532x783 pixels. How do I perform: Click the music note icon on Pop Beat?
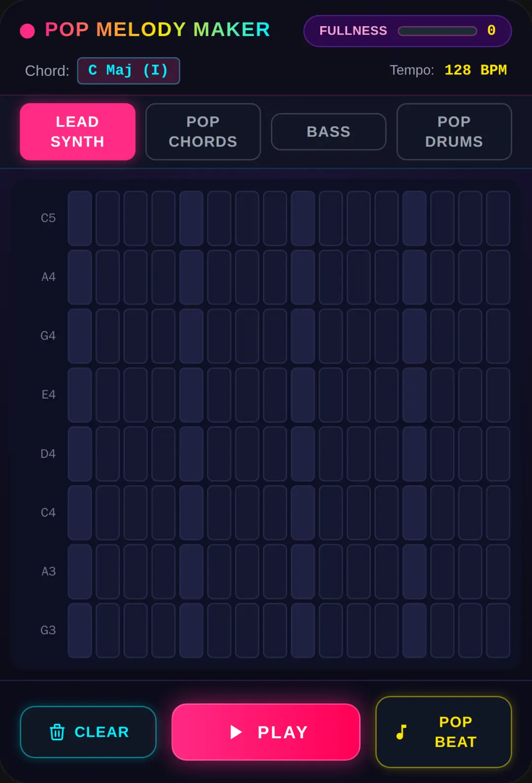pos(401,732)
